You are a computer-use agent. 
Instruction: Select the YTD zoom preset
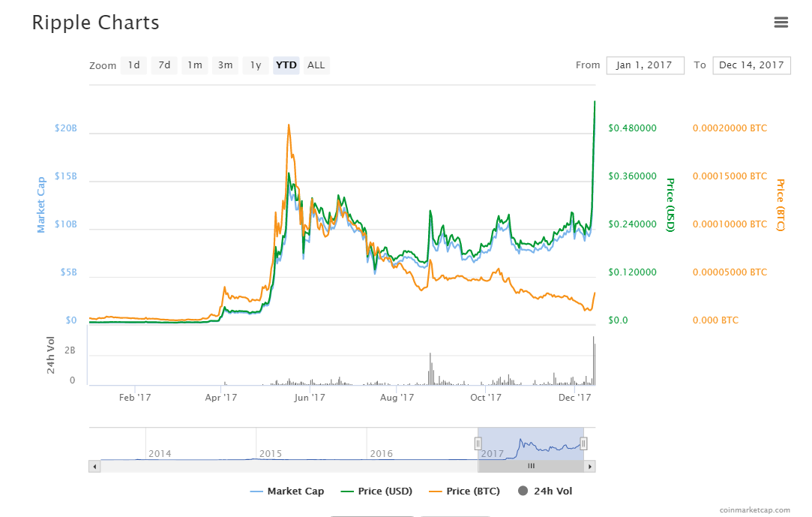(x=286, y=65)
